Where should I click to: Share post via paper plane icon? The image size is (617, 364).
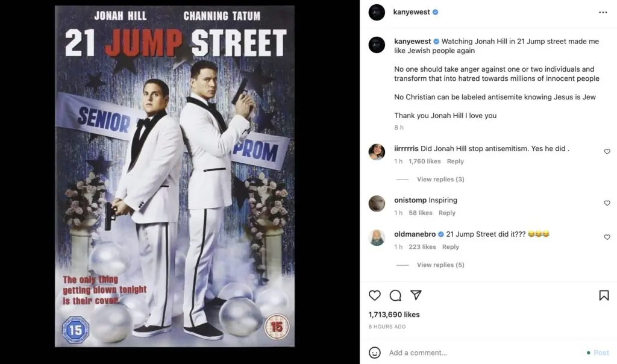pos(416,295)
